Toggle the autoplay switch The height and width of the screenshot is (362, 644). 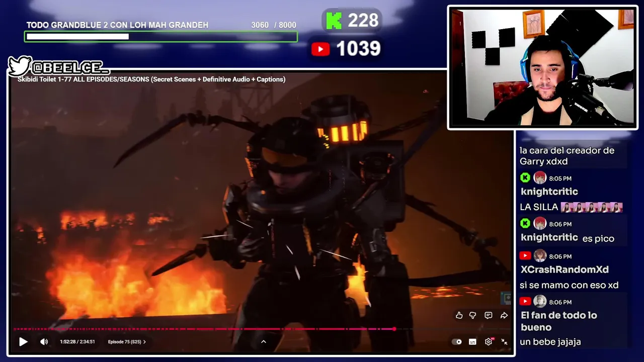[x=457, y=342]
